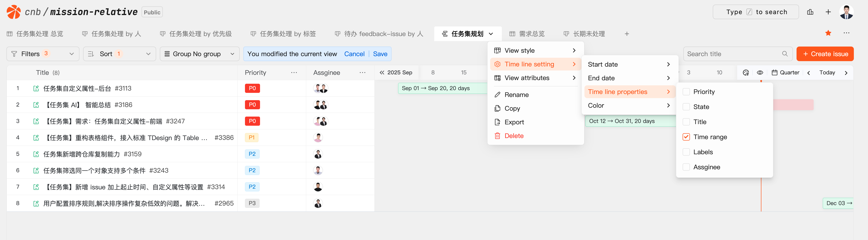Add a new view tab with plus icon
The image size is (868, 240).
click(626, 34)
